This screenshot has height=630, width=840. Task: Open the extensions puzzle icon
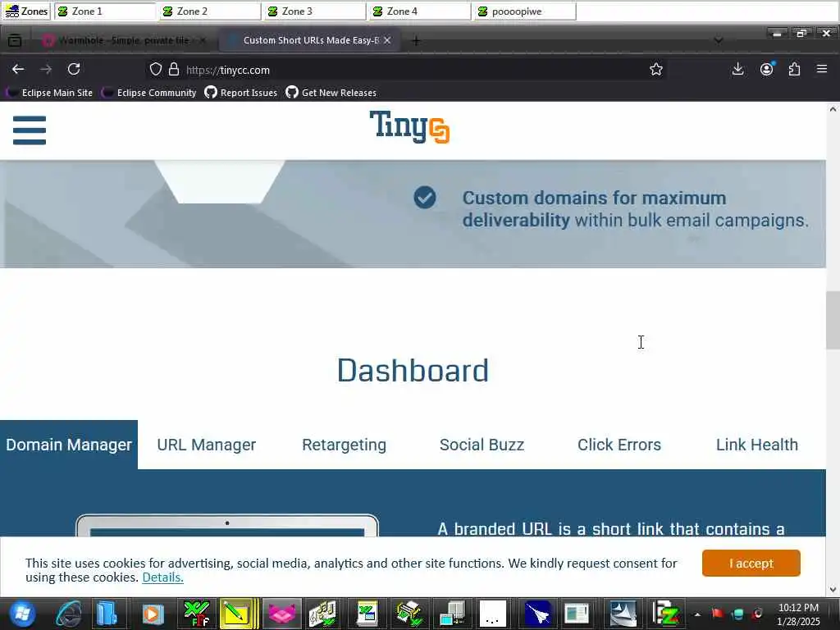[x=794, y=69]
